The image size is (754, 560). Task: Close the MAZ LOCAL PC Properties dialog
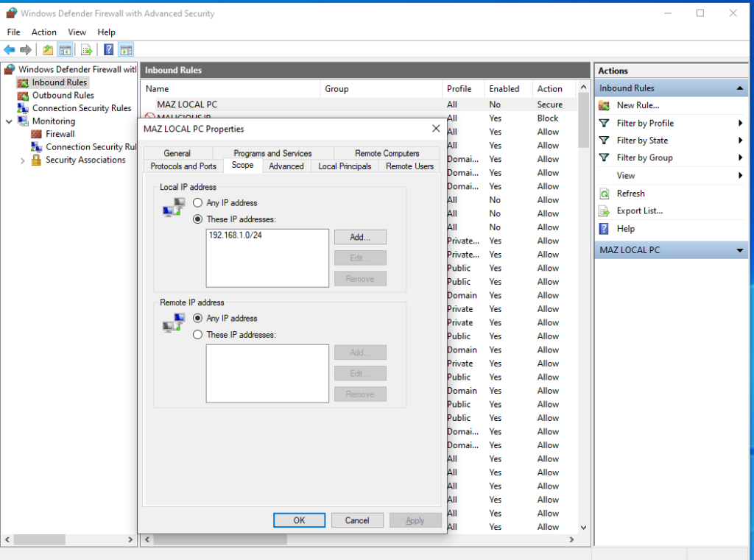tap(436, 128)
